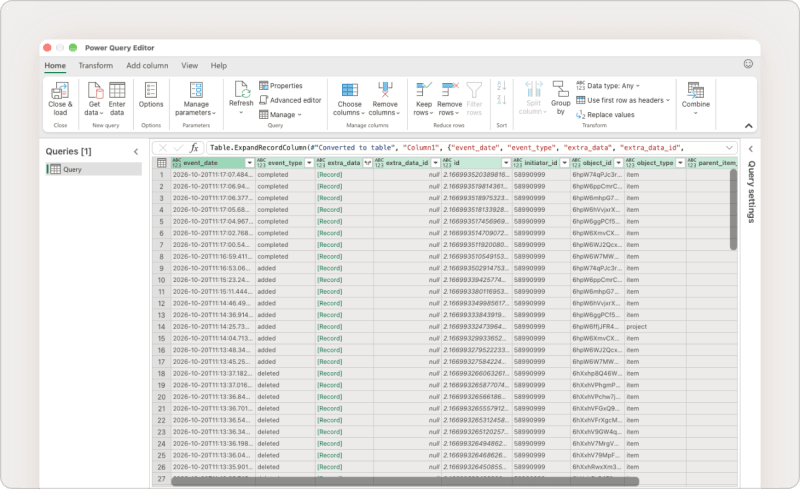Click Replace values
The height and width of the screenshot is (489, 800).
pos(606,114)
